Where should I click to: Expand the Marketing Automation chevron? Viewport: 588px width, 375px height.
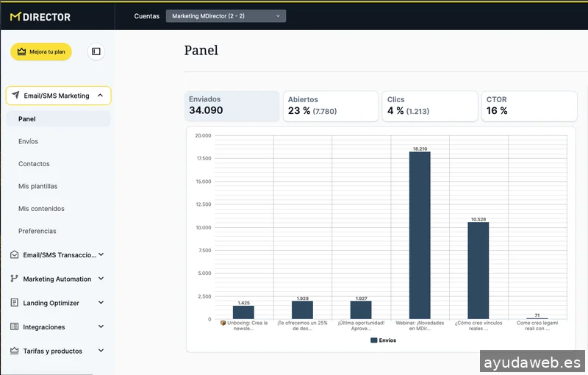(x=101, y=279)
